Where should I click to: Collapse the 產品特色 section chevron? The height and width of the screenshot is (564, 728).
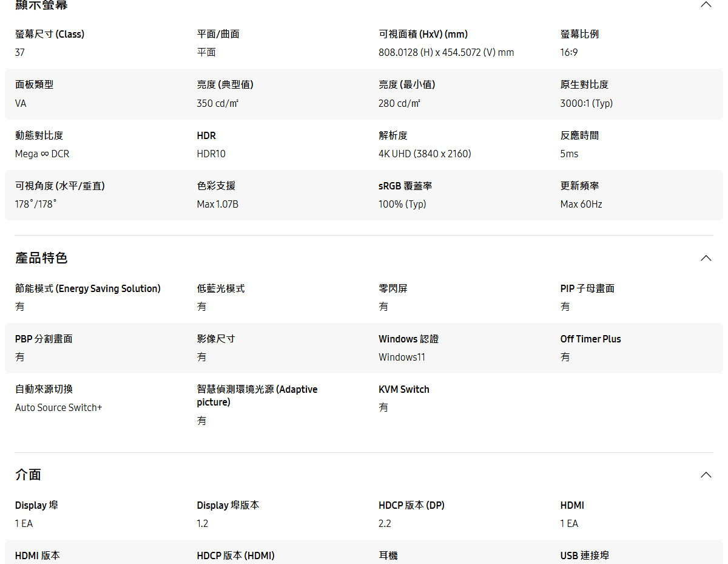point(706,257)
